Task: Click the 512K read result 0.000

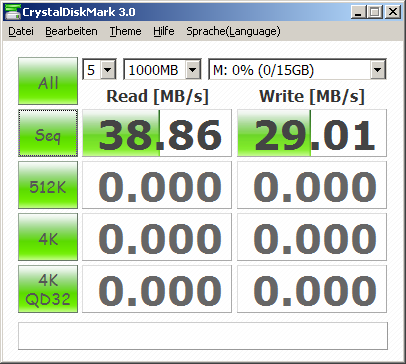Action: point(157,185)
